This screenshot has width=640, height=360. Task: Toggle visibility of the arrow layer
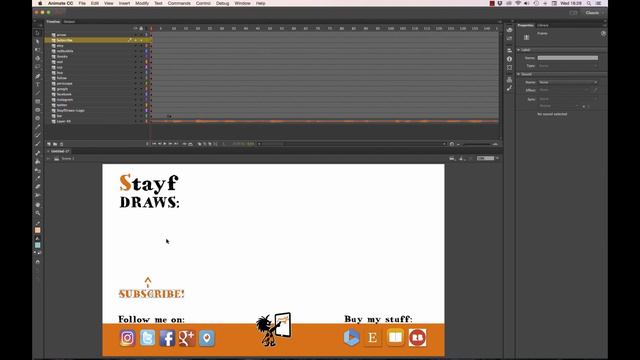[136, 35]
